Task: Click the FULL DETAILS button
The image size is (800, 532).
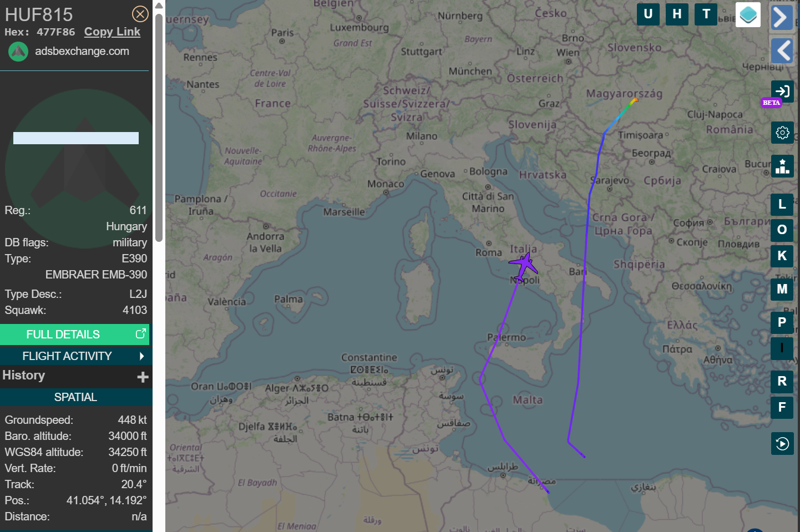Action: pyautogui.click(x=63, y=335)
